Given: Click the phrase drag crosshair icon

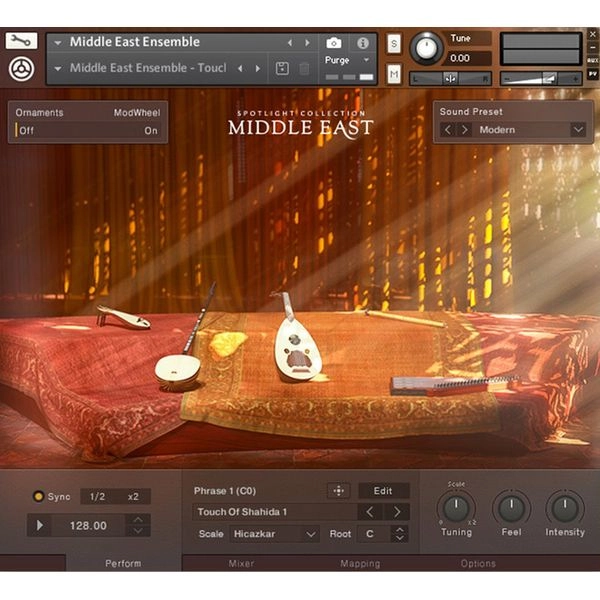Looking at the screenshot, I should (339, 491).
